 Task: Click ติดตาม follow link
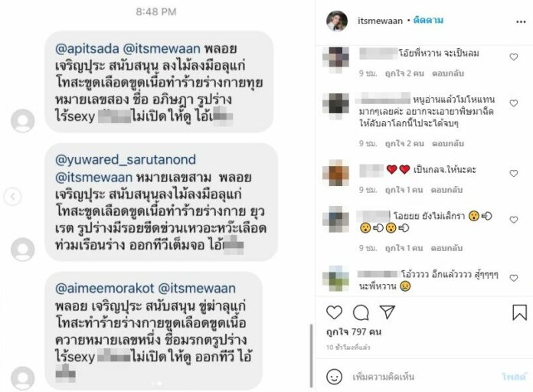pos(428,21)
